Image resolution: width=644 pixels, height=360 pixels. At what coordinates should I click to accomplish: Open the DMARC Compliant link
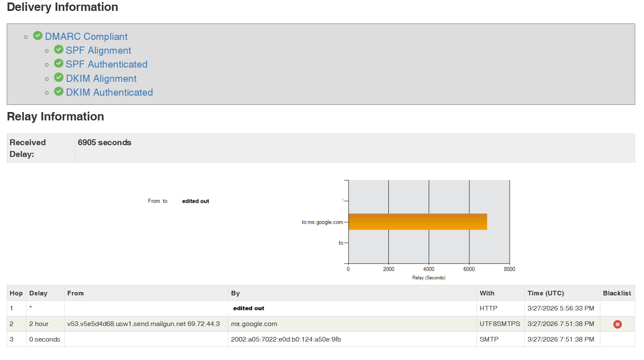point(86,37)
